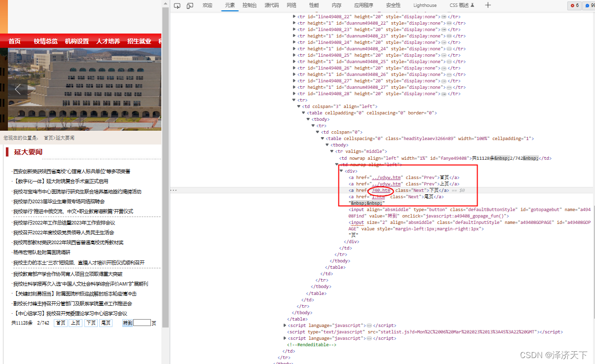This screenshot has width=595, height=364.
Task: Open the CSS 概述 tab
Action: tap(462, 5)
